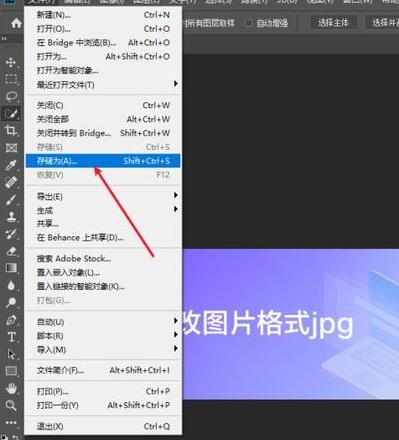Select the Clone Stamp tool
Viewport: 399px width, 440px height.
click(x=11, y=216)
